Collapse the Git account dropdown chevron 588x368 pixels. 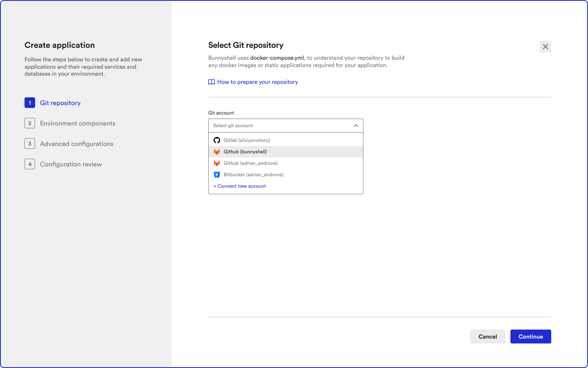pyautogui.click(x=356, y=126)
